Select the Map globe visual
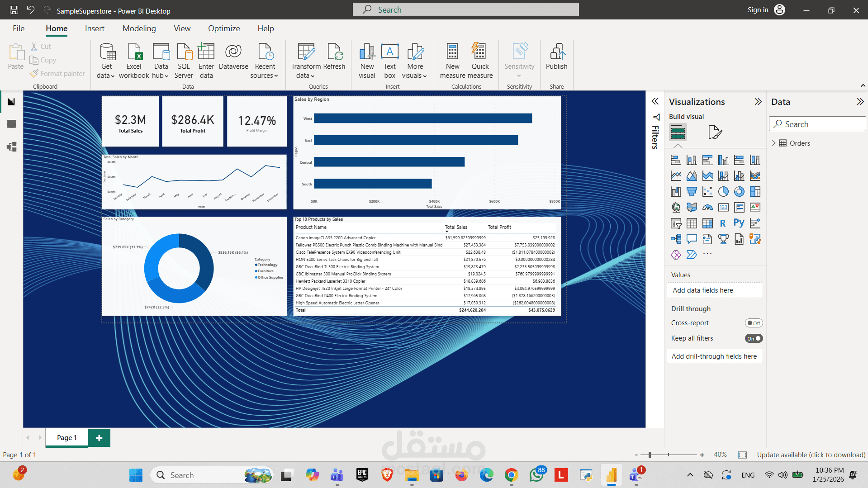868x488 pixels. [676, 208]
